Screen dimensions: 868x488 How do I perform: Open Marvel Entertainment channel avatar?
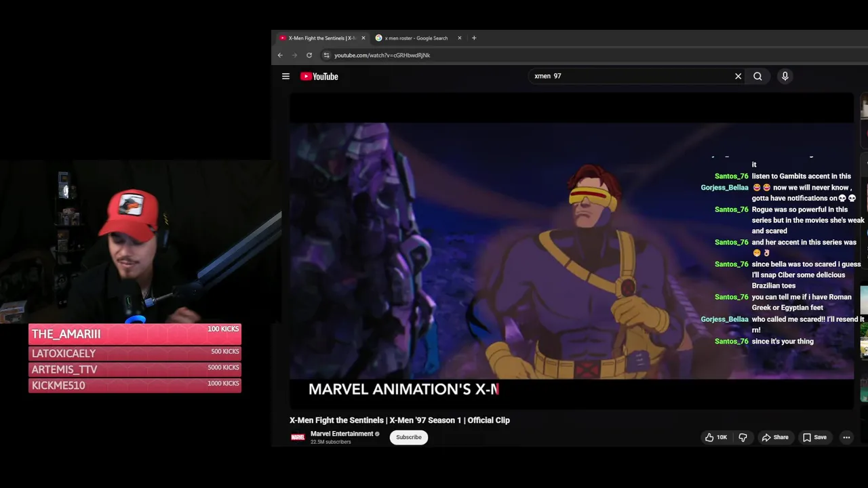[x=298, y=437]
